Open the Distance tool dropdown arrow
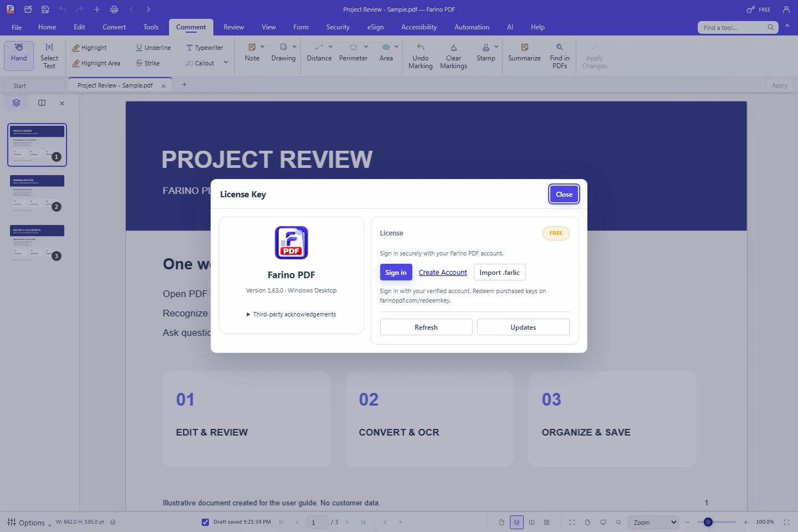The image size is (798, 532). (x=330, y=47)
